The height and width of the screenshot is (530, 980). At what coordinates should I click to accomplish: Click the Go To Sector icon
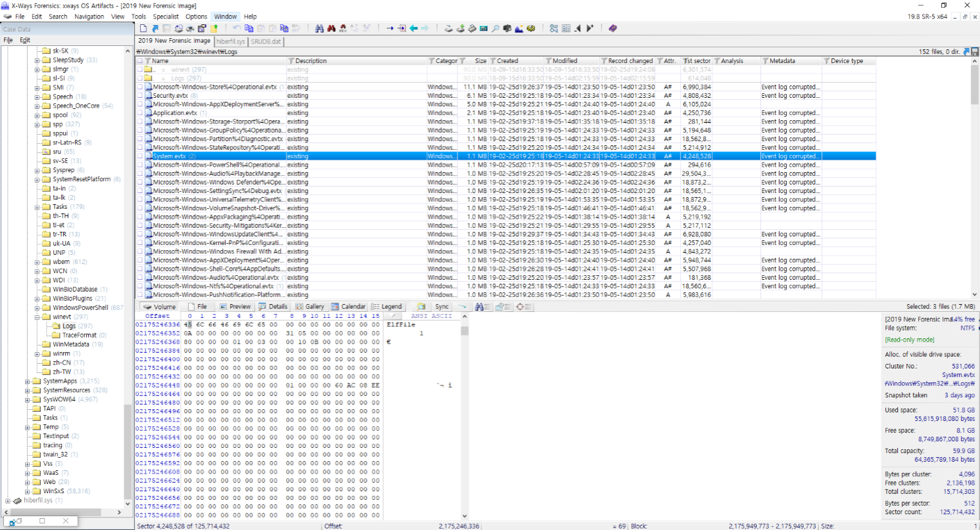[x=402, y=28]
